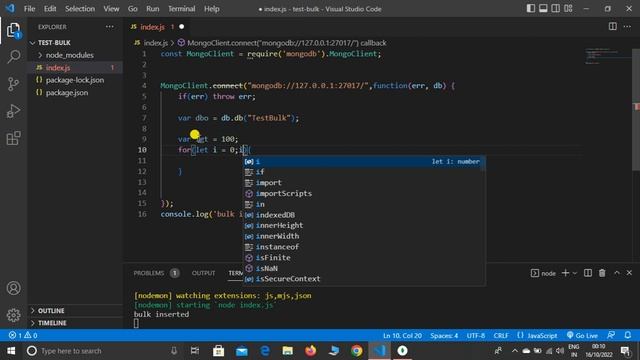
Task: Open Source Control view
Action: (x=13, y=84)
